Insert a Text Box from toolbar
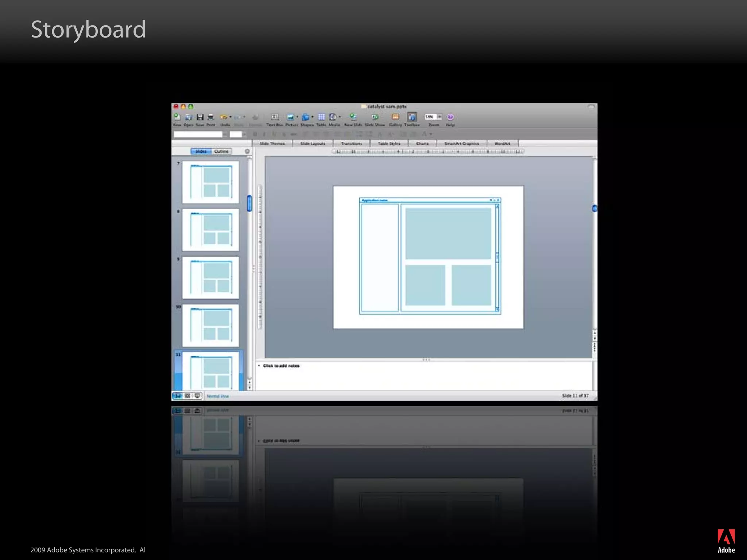Image resolution: width=747 pixels, height=560 pixels. pyautogui.click(x=275, y=117)
